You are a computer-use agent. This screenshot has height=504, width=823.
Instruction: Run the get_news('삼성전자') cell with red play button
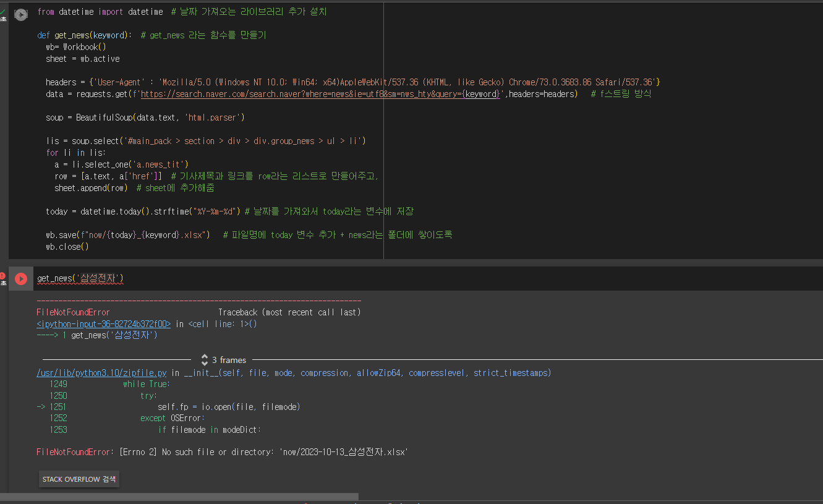[x=21, y=279]
